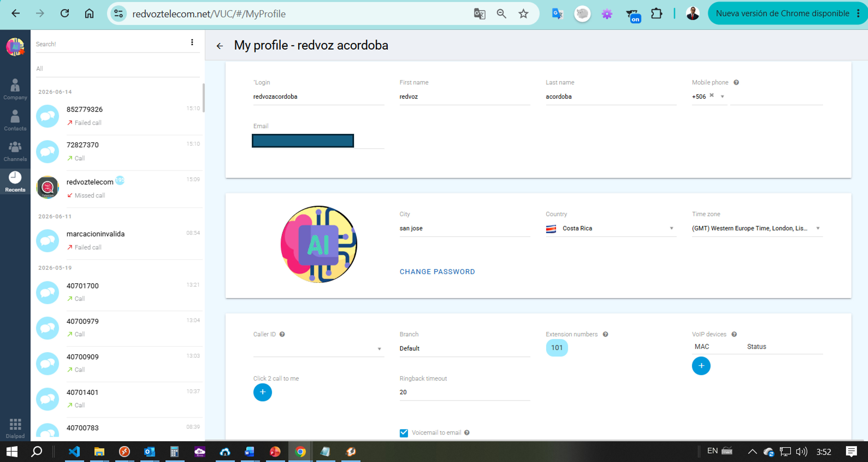Click the First name field redvoz
Viewport: 868px width, 462px height.
pyautogui.click(x=465, y=97)
